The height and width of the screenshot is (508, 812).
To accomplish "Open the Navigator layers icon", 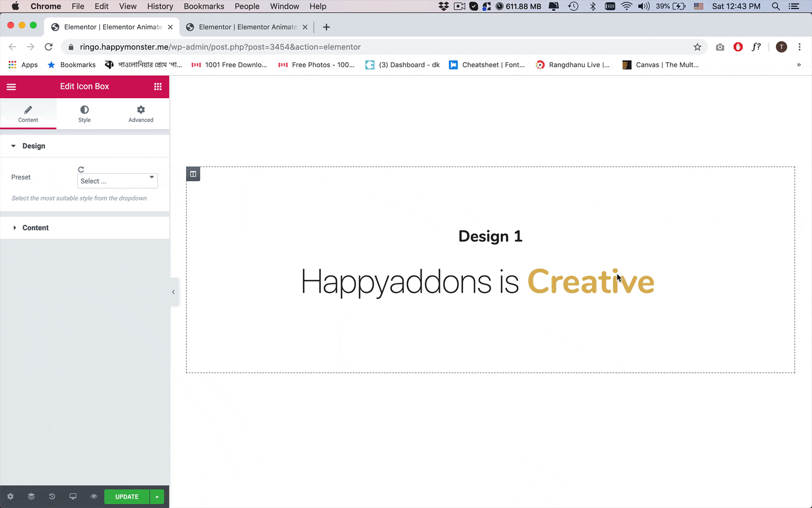I will [x=31, y=497].
